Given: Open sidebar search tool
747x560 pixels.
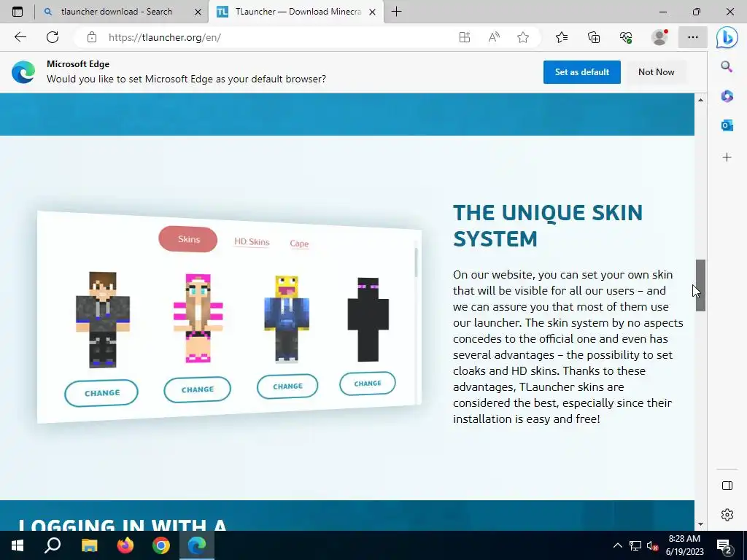Looking at the screenshot, I should [727, 66].
